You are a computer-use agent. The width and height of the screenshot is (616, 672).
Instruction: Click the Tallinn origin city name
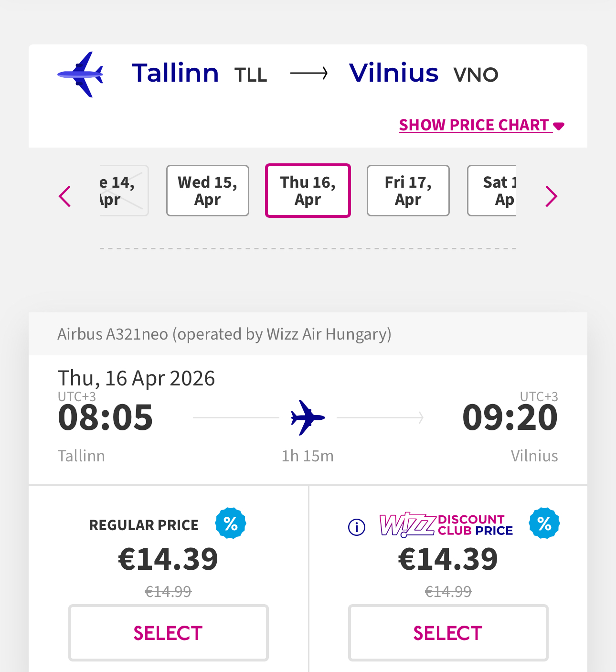[x=175, y=73]
